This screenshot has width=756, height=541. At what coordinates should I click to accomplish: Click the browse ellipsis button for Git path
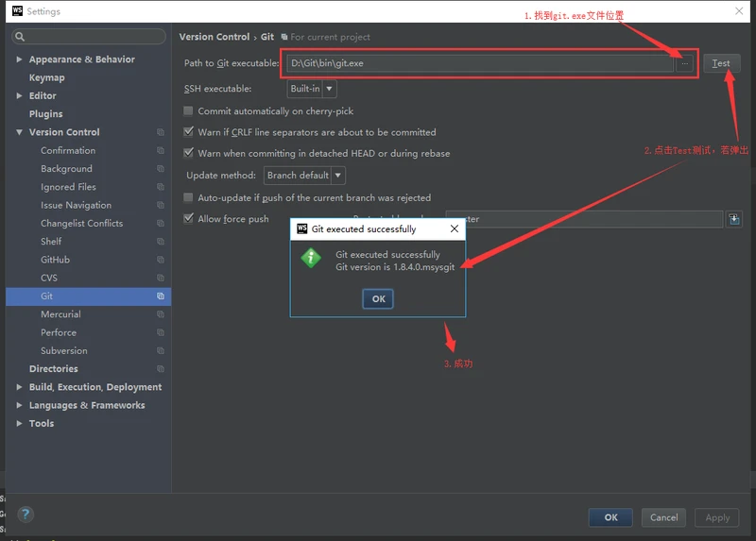pyautogui.click(x=684, y=63)
